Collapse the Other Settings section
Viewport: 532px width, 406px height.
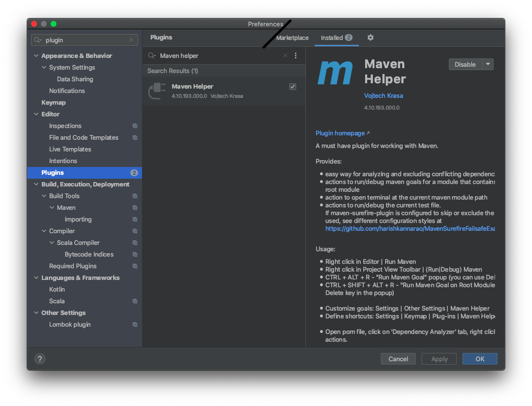pos(36,313)
